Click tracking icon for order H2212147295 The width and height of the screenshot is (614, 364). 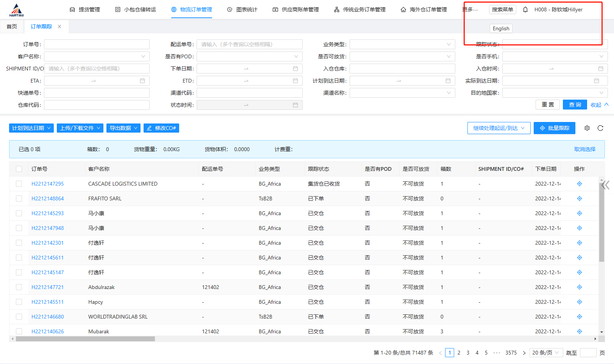(x=579, y=184)
